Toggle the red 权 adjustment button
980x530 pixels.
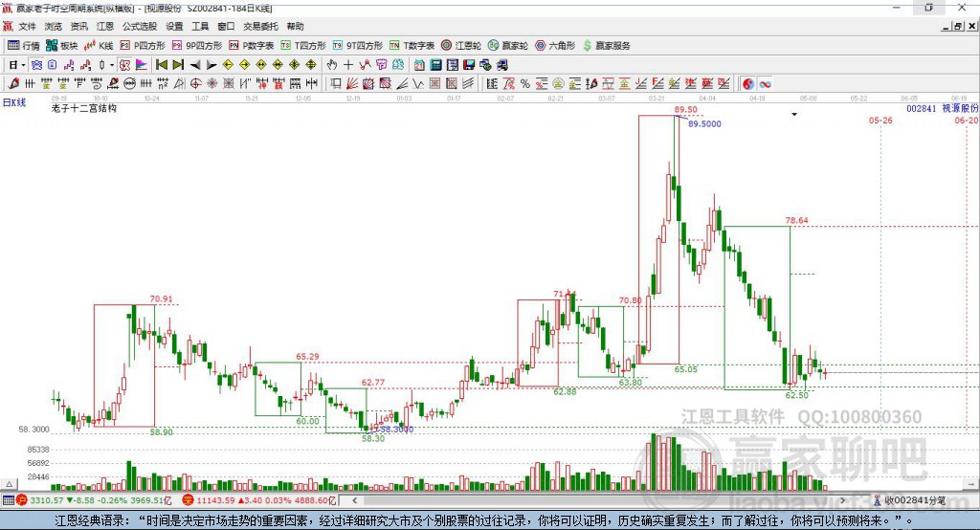pos(124,65)
